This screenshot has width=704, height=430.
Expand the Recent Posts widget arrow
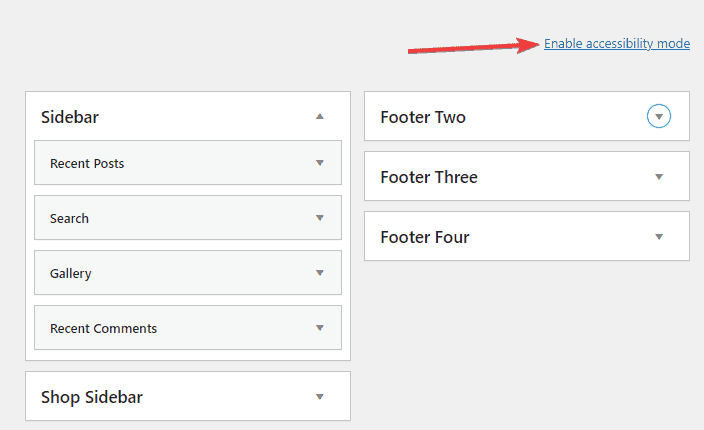pyautogui.click(x=320, y=163)
